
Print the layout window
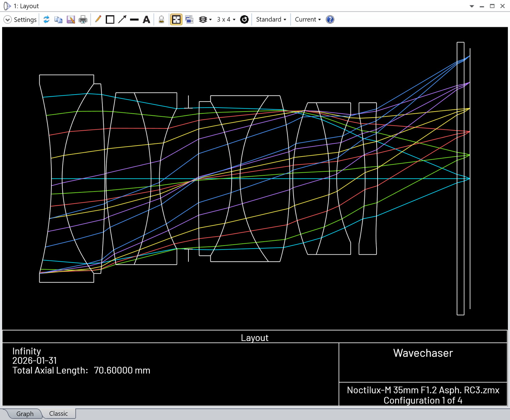[83, 19]
